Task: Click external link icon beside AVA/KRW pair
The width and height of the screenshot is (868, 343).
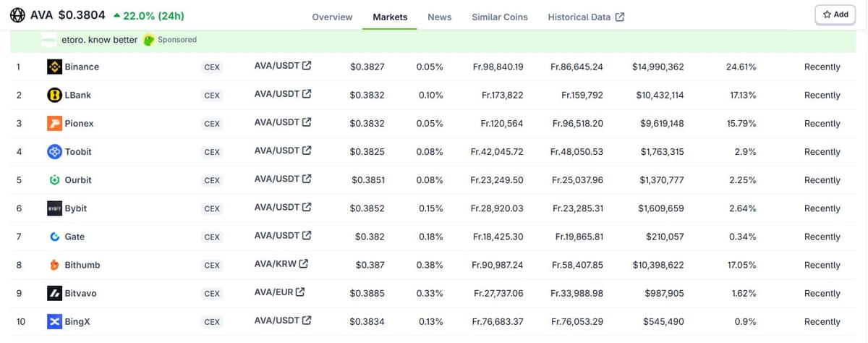Action: point(303,263)
